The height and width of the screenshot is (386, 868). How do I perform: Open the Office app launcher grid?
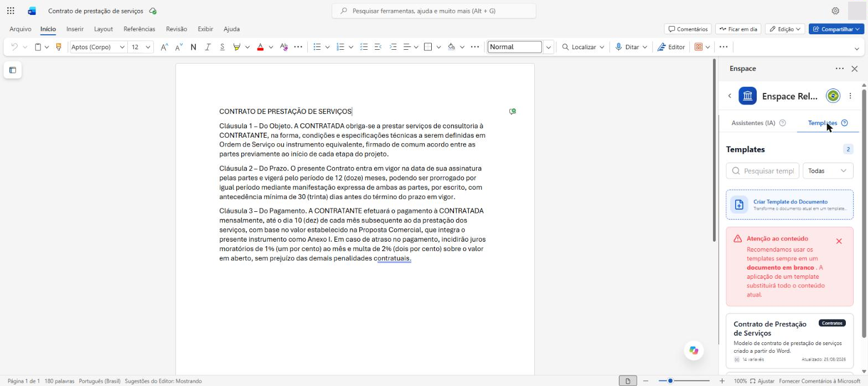coord(11,11)
